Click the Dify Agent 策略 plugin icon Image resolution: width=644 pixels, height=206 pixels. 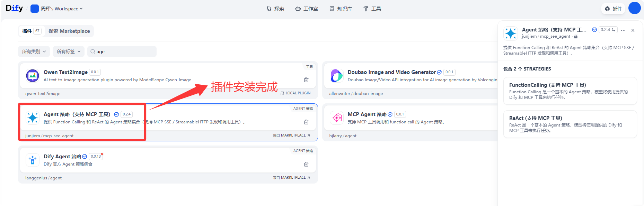point(33,160)
